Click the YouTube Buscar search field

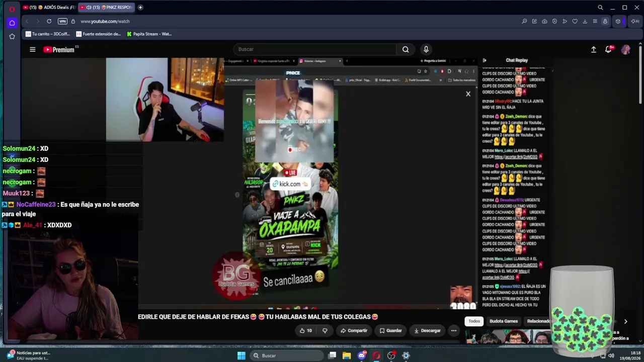tap(315, 49)
